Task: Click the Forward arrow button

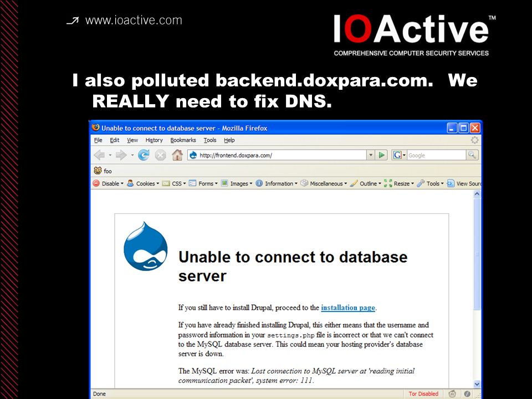Action: 121,155
